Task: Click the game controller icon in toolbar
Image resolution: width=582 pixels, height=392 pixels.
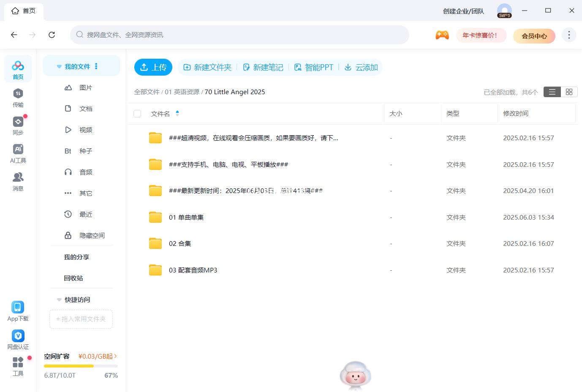Action: click(442, 35)
